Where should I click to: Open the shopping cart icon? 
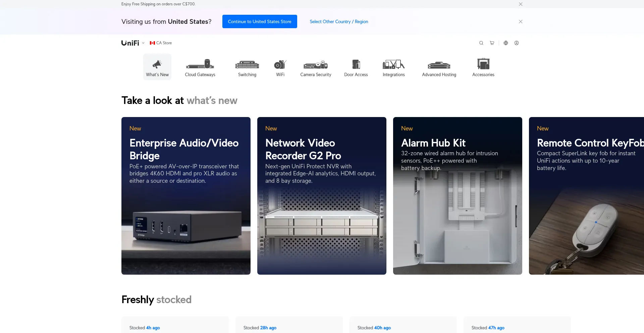coord(492,43)
